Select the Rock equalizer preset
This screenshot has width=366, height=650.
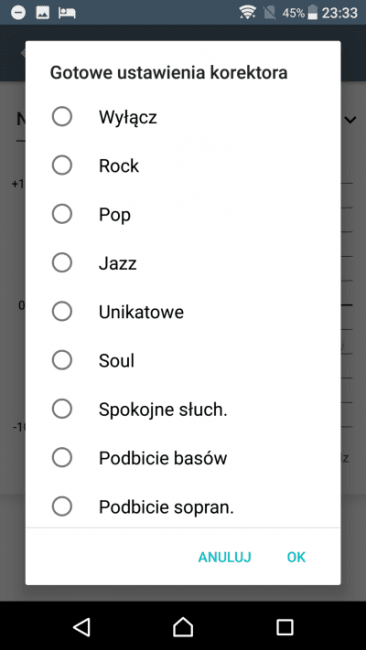pos(183,165)
